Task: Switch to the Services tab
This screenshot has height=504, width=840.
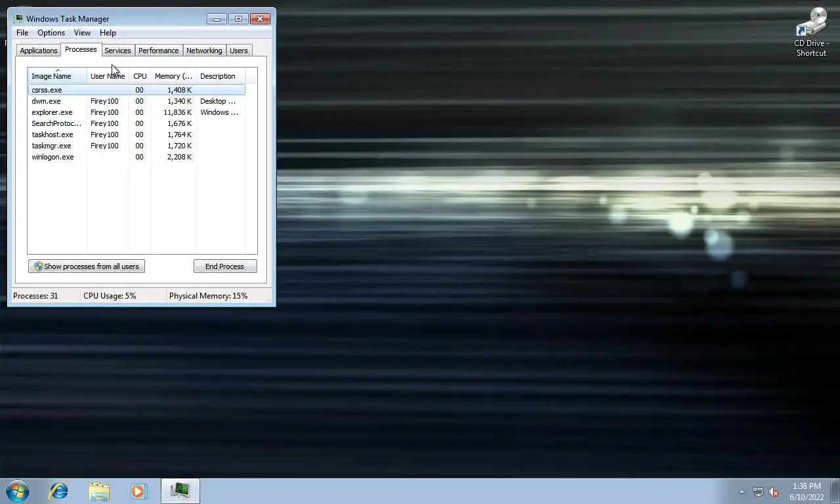Action: (x=117, y=51)
